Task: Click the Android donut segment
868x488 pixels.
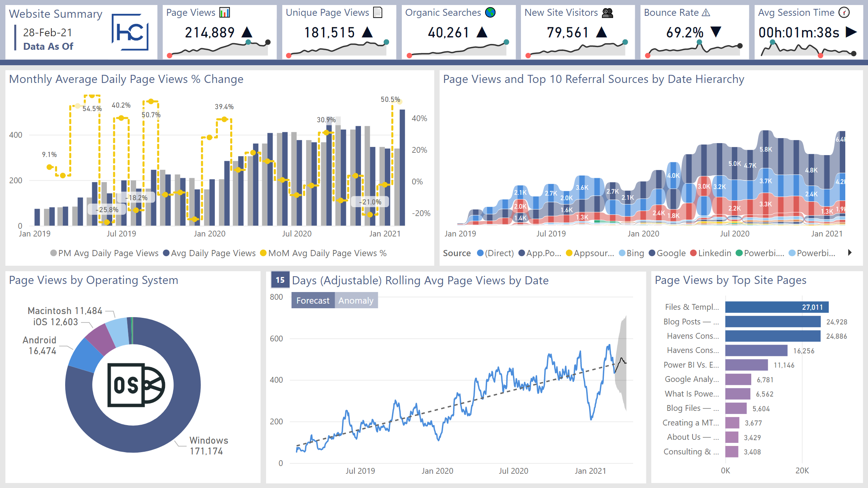Action: (85, 356)
